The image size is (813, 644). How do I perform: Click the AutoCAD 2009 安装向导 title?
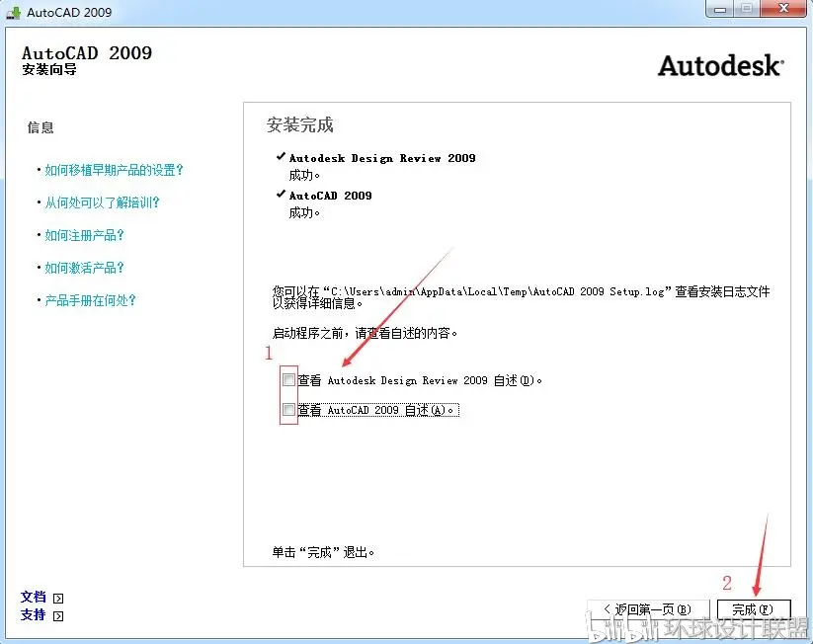tap(87, 60)
